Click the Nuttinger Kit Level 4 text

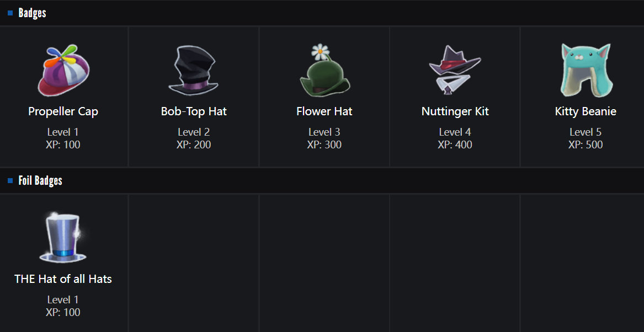[x=455, y=132]
